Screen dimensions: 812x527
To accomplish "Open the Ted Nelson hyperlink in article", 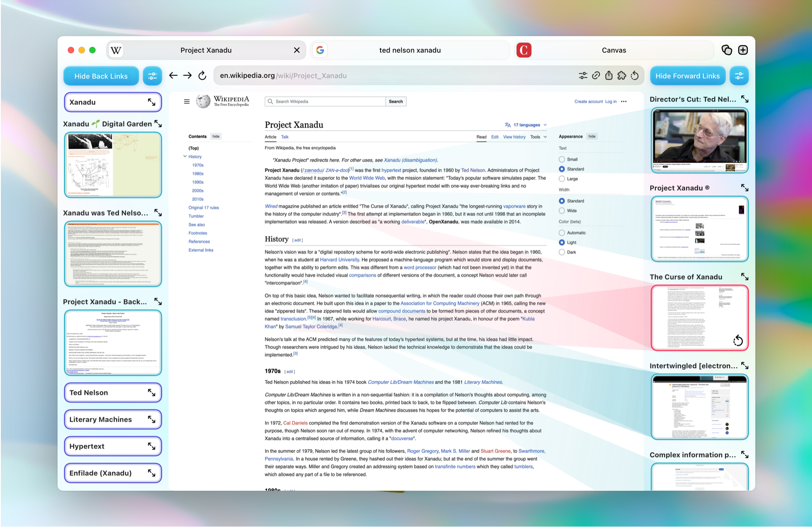I will [x=473, y=170].
